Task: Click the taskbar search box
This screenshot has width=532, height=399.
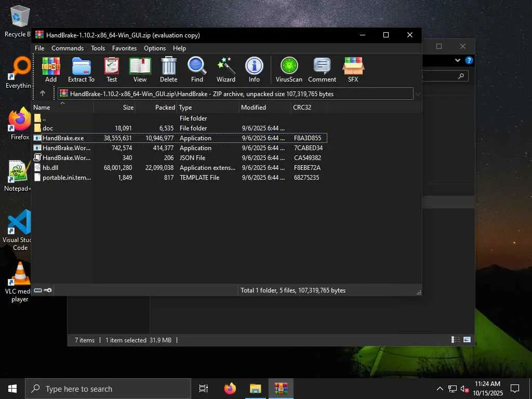Action: pyautogui.click(x=108, y=389)
